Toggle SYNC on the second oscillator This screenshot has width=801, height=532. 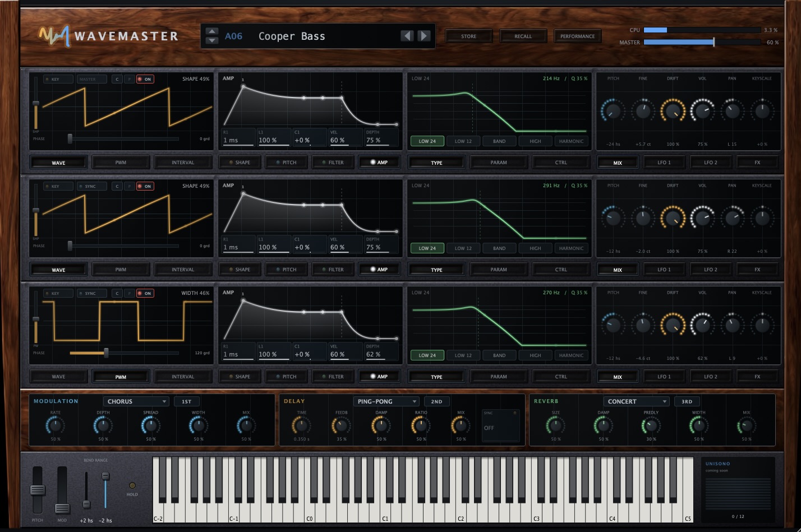click(x=91, y=186)
